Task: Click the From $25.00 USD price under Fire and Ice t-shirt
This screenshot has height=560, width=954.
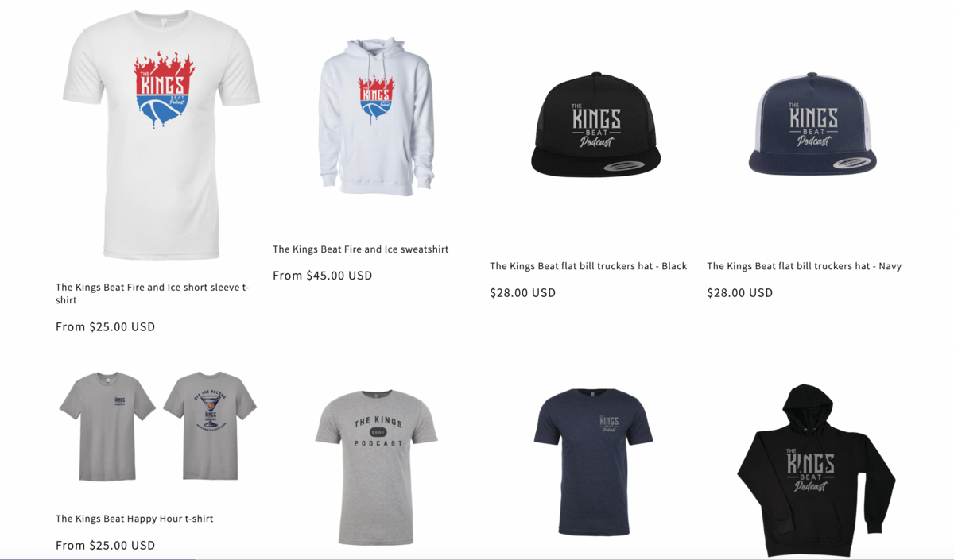Action: [x=105, y=326]
